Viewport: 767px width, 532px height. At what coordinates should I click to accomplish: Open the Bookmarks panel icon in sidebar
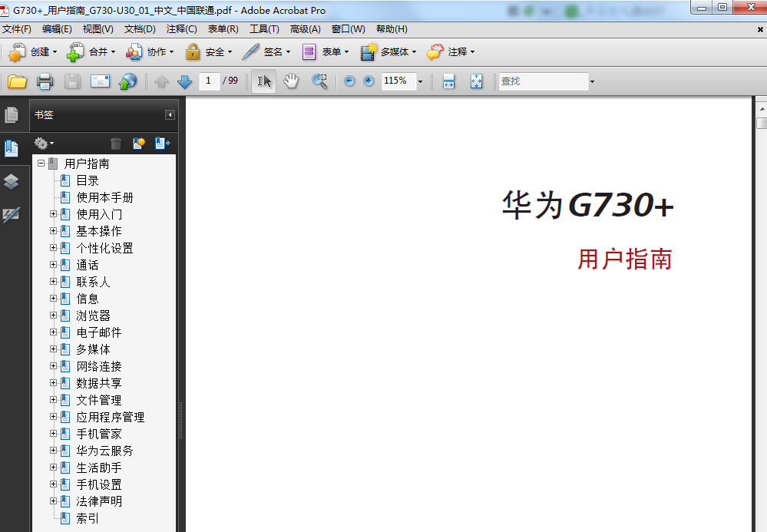pyautogui.click(x=12, y=148)
